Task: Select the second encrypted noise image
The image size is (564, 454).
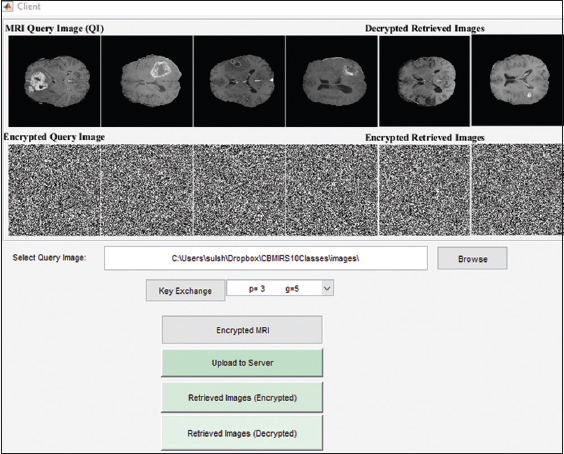Action: 147,190
